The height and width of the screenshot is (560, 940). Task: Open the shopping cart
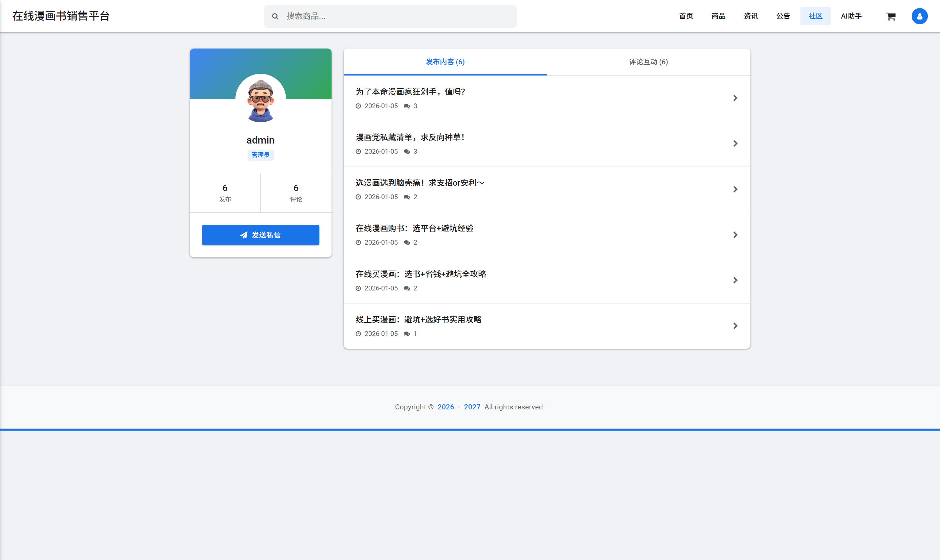tap(891, 16)
